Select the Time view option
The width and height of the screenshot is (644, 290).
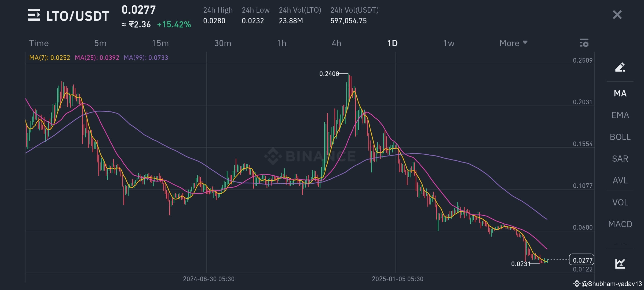[39, 43]
